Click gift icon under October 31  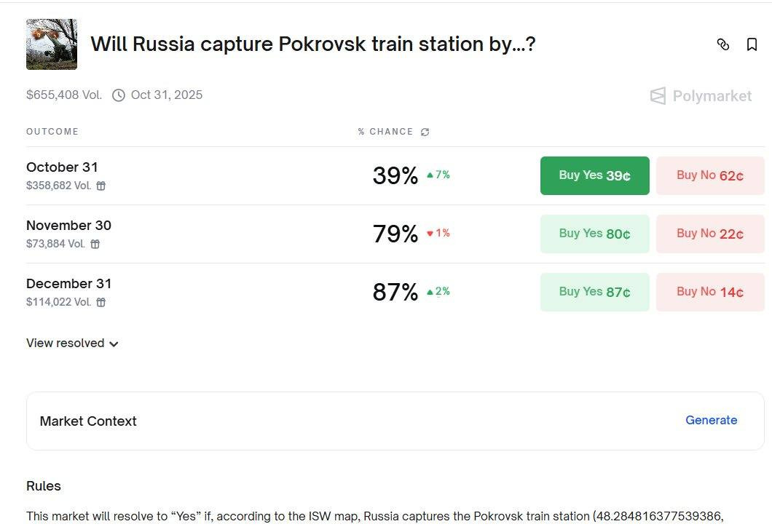click(x=101, y=186)
